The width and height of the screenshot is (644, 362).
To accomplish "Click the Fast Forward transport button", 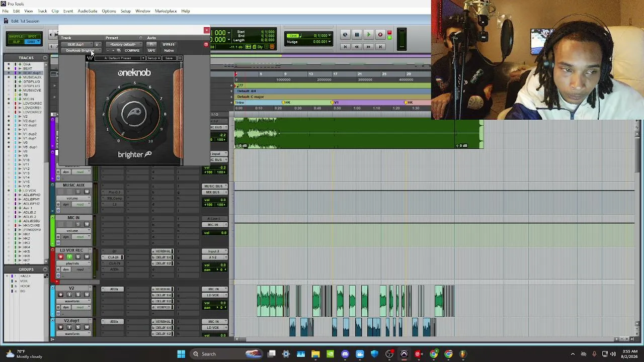I will [x=368, y=47].
